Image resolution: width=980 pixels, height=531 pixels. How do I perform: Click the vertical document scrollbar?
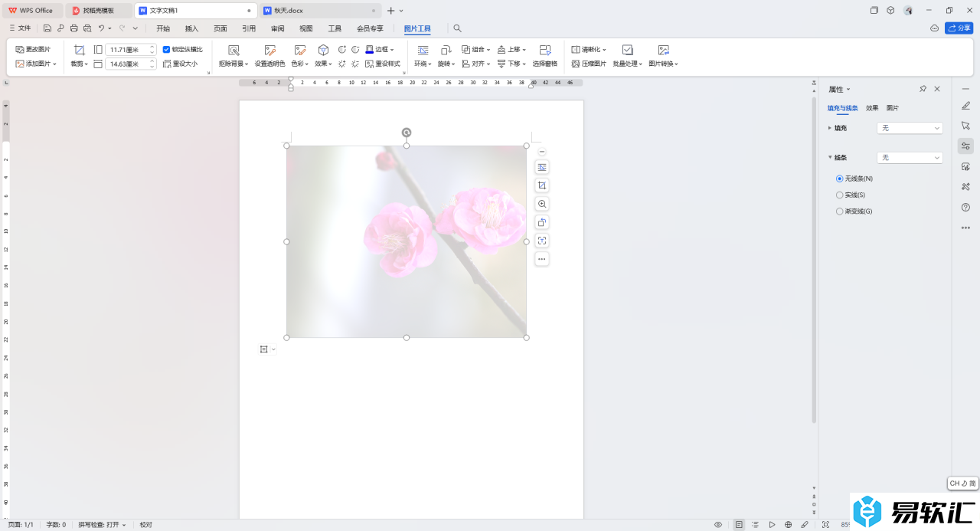pyautogui.click(x=813, y=259)
